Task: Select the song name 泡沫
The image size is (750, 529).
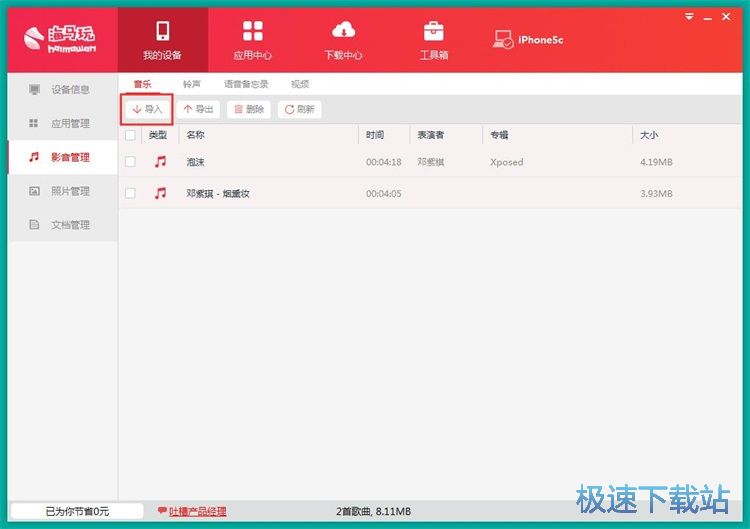Action: [x=195, y=162]
